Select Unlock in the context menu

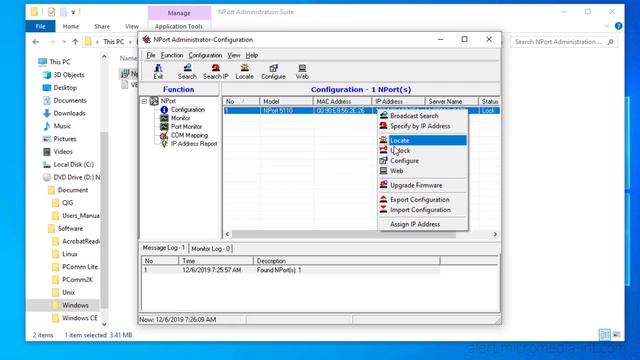coord(422,151)
